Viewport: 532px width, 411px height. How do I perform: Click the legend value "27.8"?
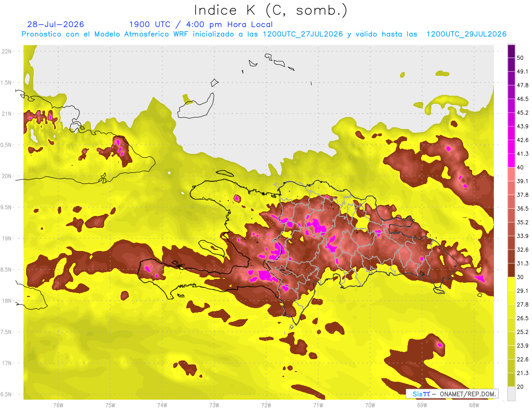tap(523, 305)
